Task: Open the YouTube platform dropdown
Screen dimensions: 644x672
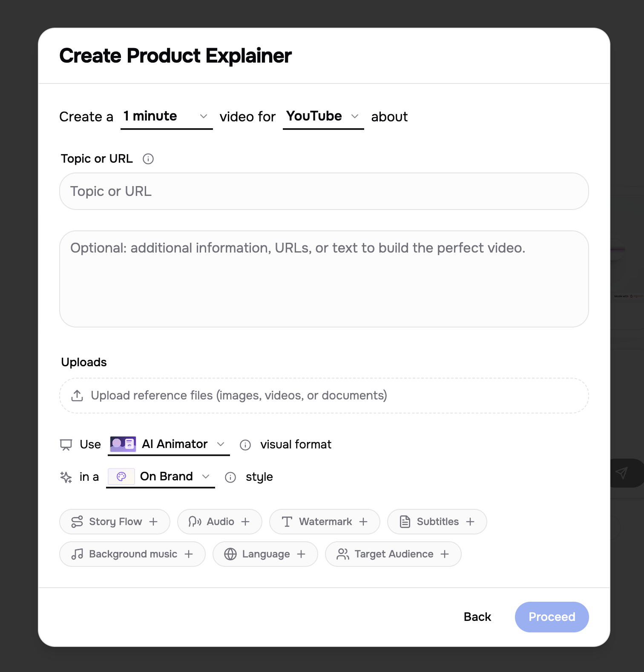Action: 323,116
